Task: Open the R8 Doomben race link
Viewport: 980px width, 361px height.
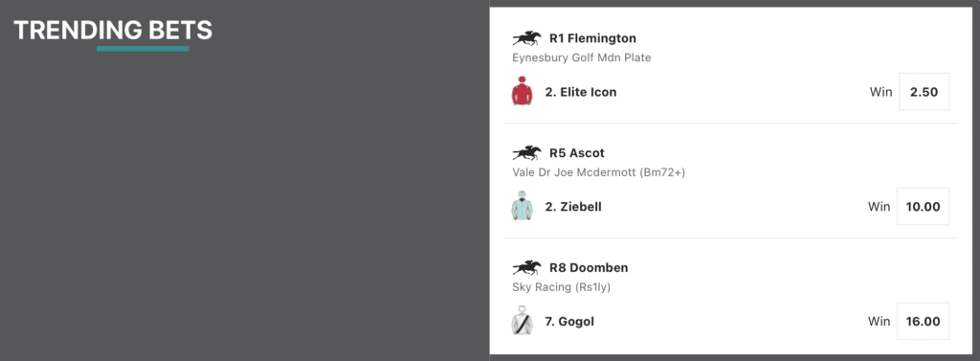Action: tap(589, 268)
